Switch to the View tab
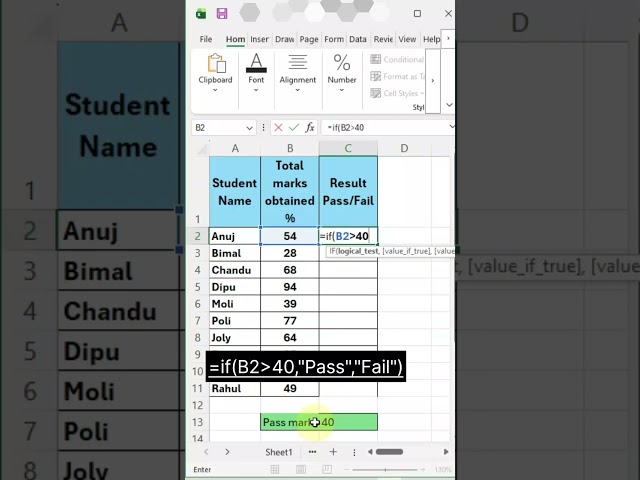This screenshot has width=640, height=480. [x=407, y=39]
